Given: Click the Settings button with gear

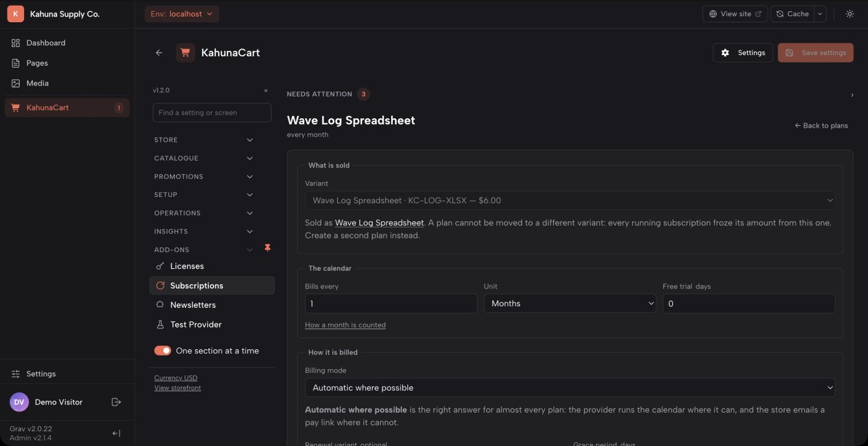Looking at the screenshot, I should pyautogui.click(x=743, y=53).
